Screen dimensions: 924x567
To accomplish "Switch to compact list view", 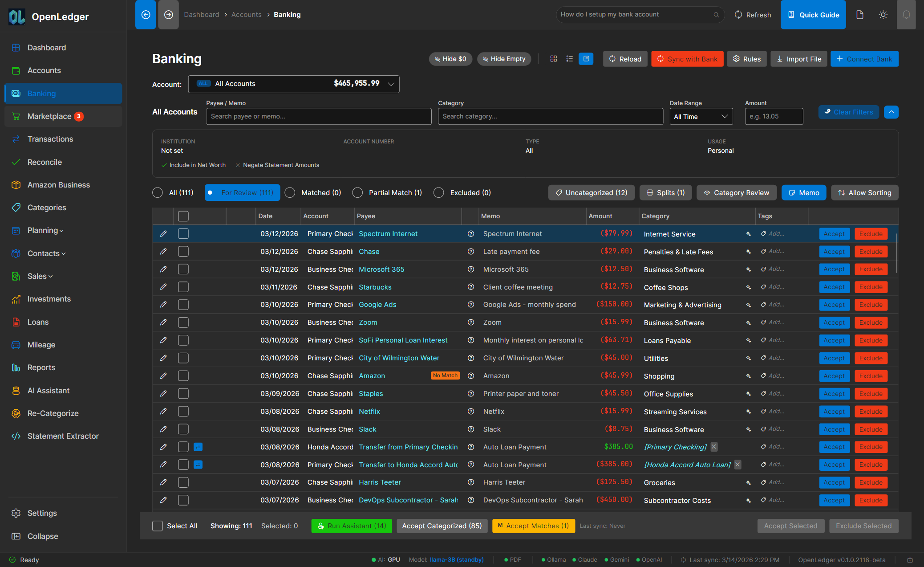I will [x=570, y=58].
